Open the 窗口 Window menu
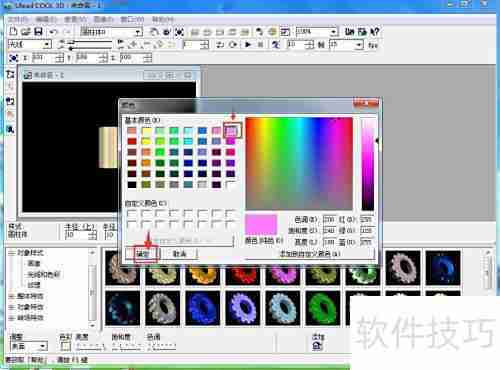This screenshot has width=500, height=370. click(x=132, y=19)
